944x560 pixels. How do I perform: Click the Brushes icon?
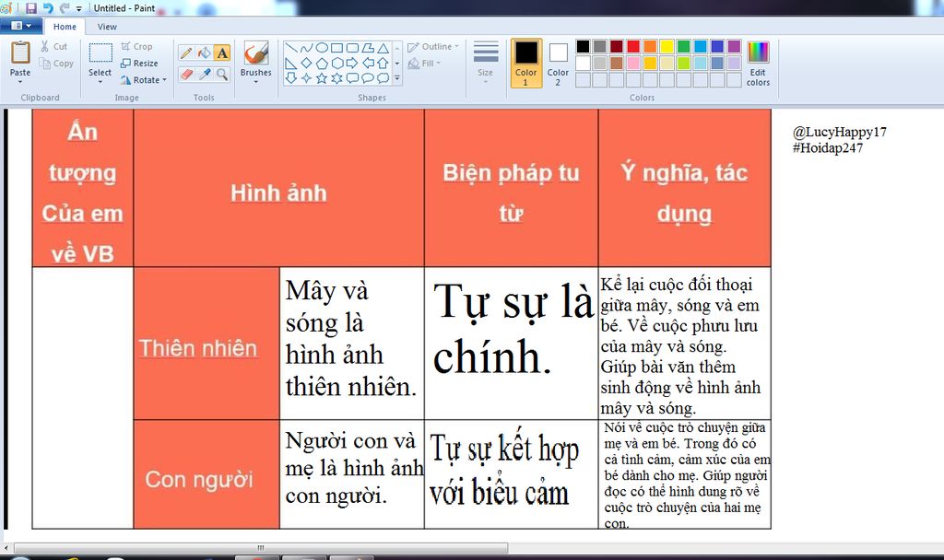(256, 52)
